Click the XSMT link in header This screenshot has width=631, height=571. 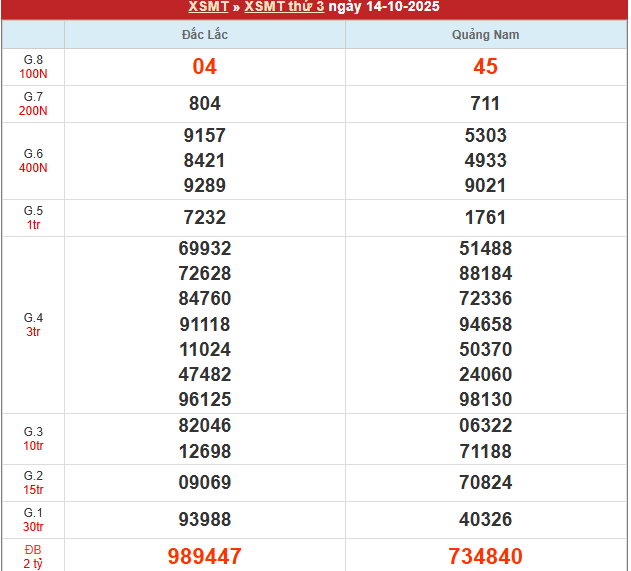pyautogui.click(x=206, y=7)
